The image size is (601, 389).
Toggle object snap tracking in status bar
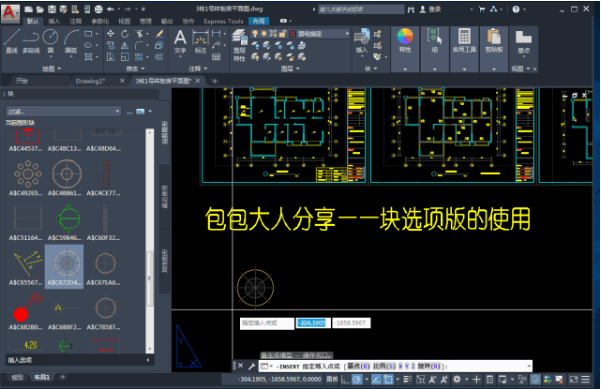pyautogui.click(x=377, y=379)
